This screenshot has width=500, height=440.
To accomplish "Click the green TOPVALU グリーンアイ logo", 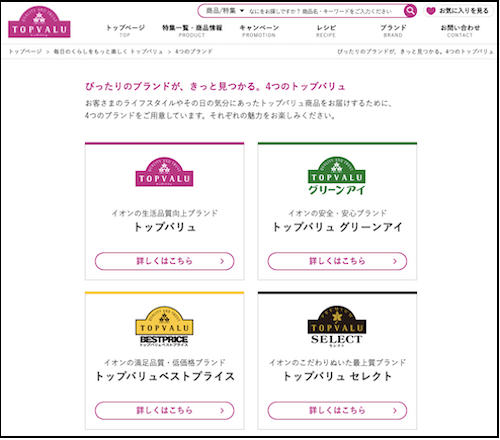I will pyautogui.click(x=337, y=176).
